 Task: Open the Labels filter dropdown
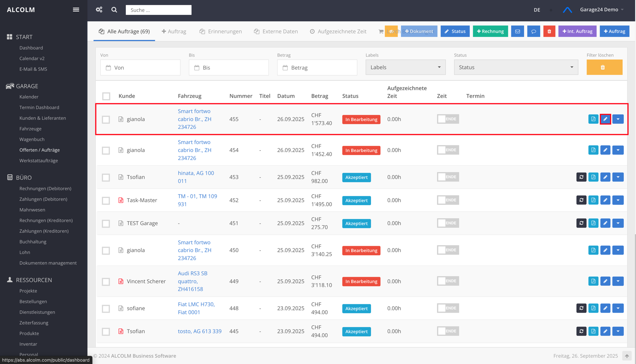click(405, 67)
